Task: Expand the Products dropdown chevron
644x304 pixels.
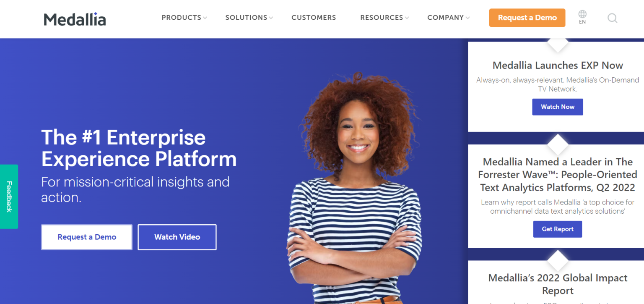Action: tap(205, 18)
